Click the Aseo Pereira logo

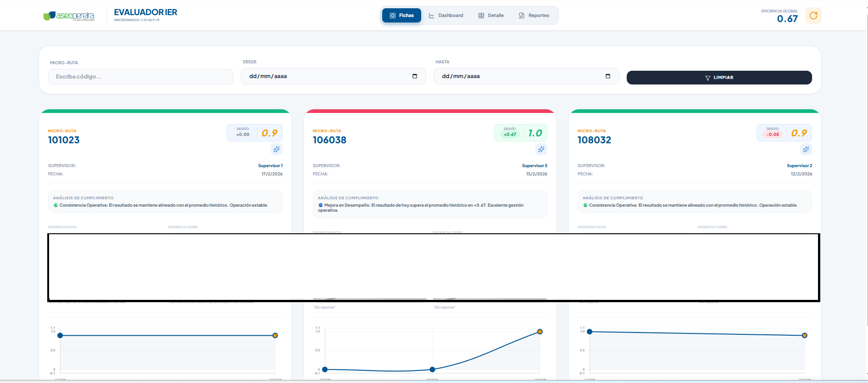(x=69, y=16)
